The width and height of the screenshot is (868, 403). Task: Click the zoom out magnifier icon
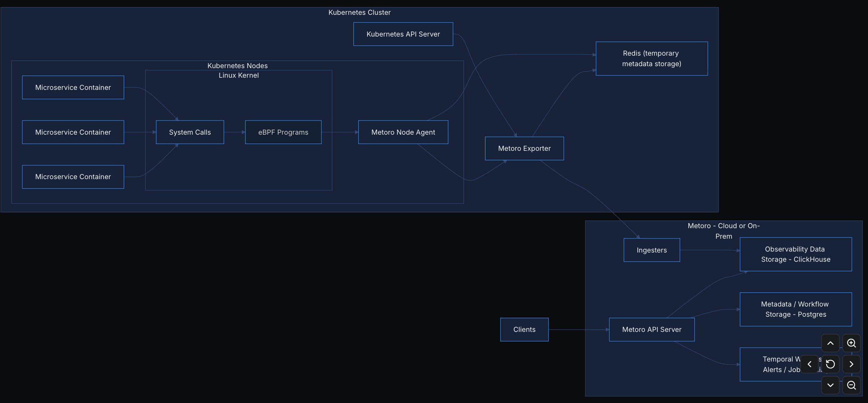(x=851, y=385)
